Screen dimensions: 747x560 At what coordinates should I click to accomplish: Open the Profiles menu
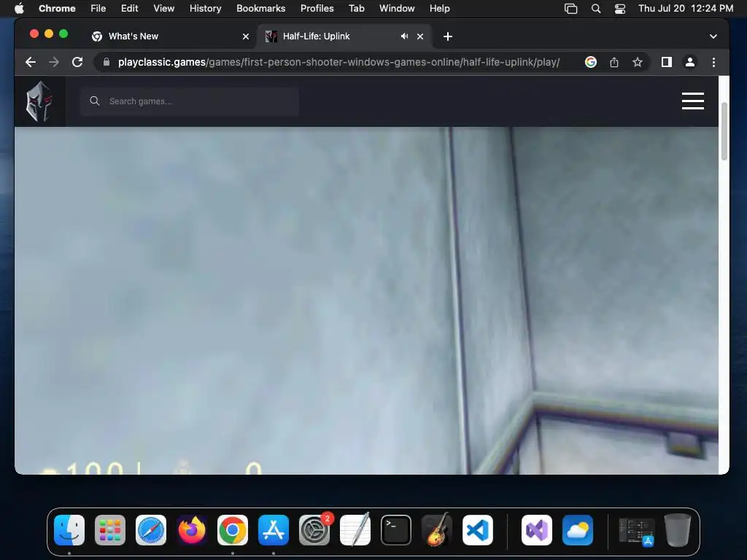[x=317, y=8]
